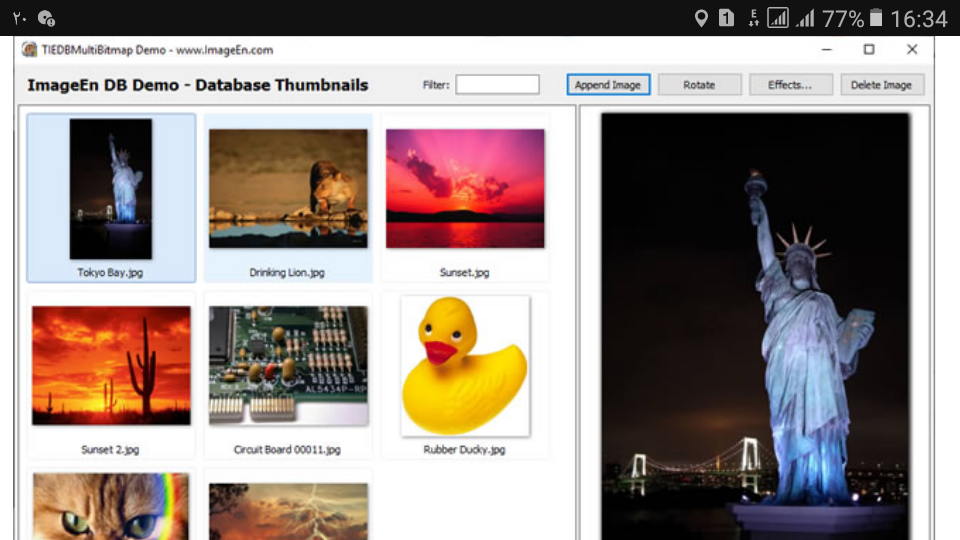
Task: Tap the battery status icon
Action: pyautogui.click(x=876, y=18)
